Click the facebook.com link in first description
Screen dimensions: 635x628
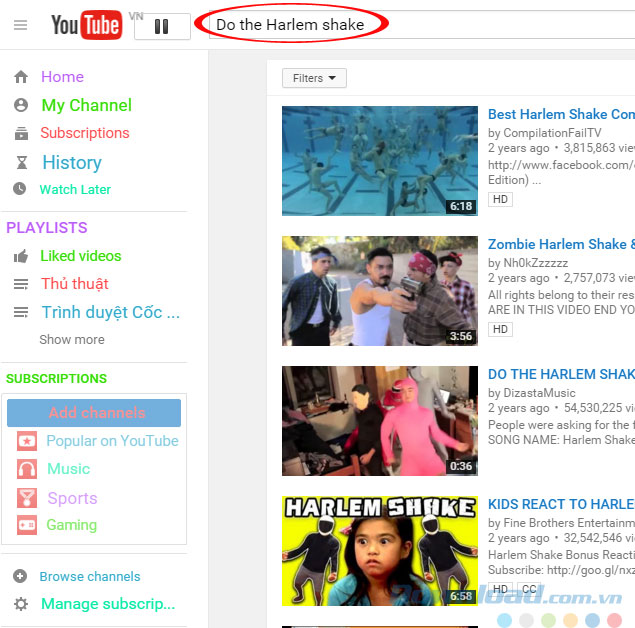tap(561, 165)
